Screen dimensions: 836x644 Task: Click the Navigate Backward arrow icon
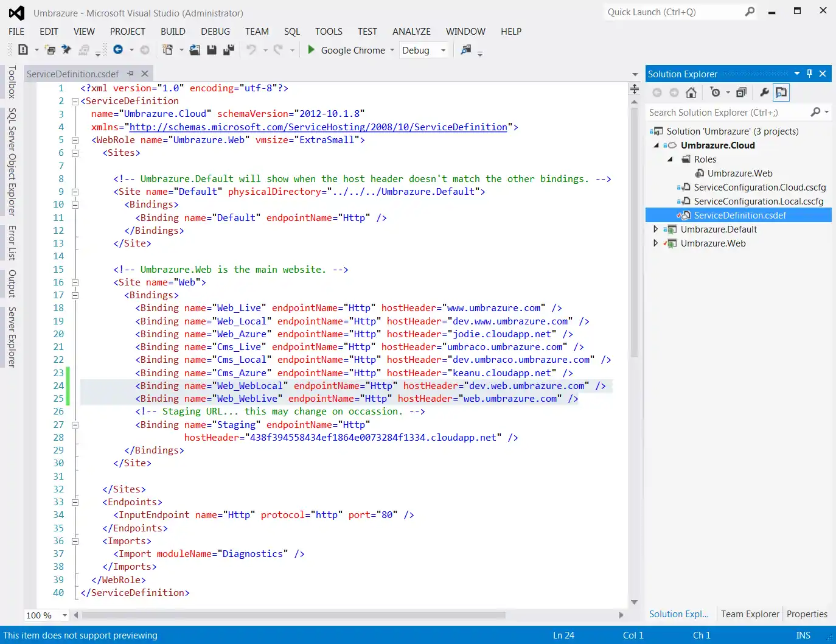point(118,50)
